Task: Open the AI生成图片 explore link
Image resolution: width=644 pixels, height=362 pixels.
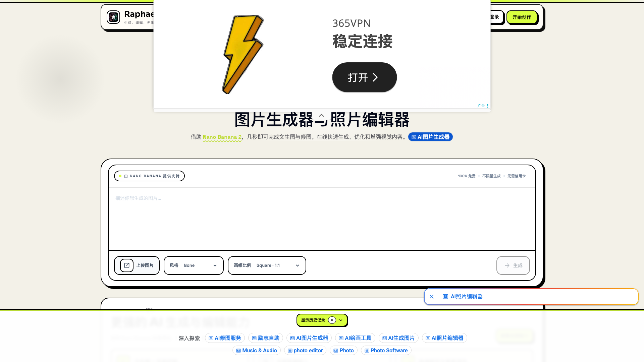Action: click(x=398, y=338)
